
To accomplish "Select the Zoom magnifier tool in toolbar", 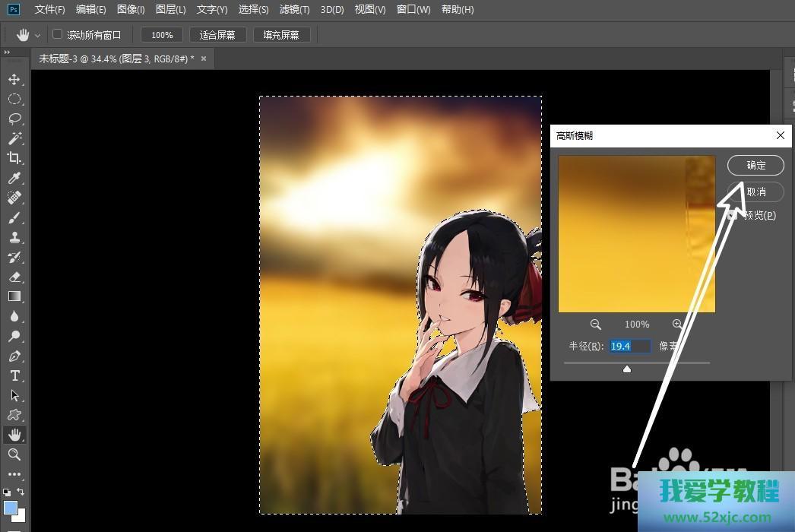I will [14, 454].
